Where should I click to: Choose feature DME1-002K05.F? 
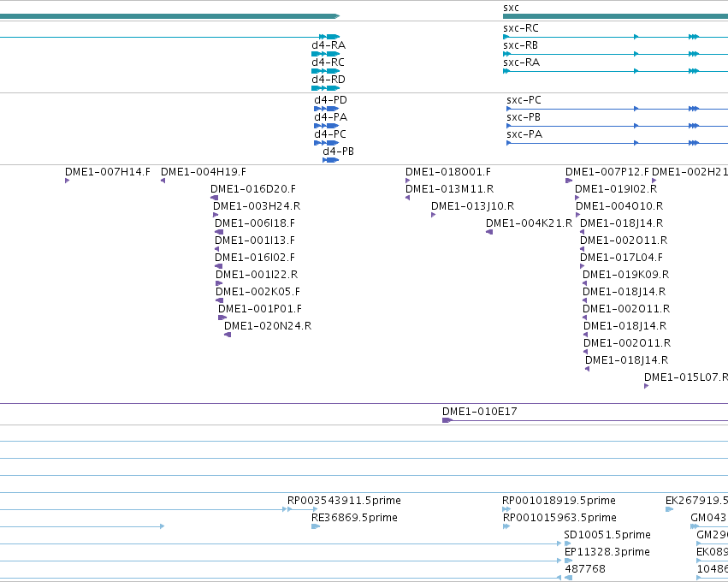pyautogui.click(x=257, y=293)
